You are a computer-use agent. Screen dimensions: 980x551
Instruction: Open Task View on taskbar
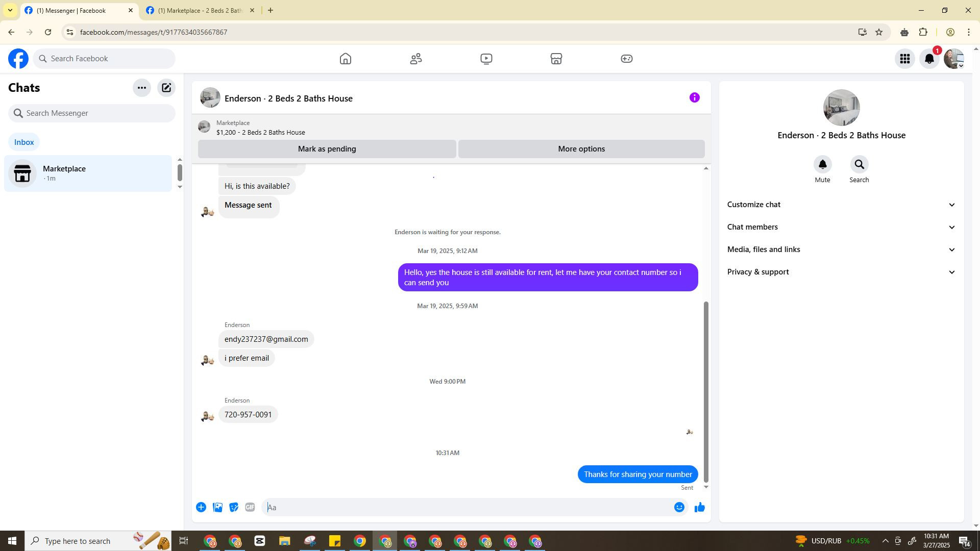pos(184,541)
